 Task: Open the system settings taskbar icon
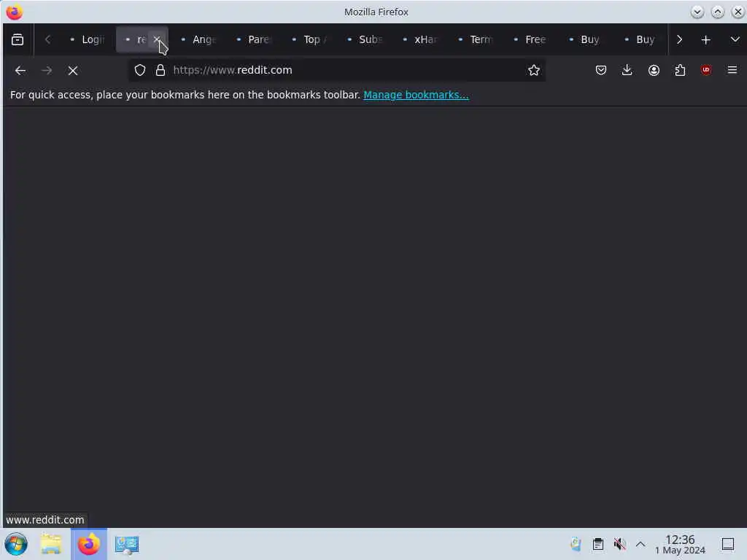click(127, 544)
